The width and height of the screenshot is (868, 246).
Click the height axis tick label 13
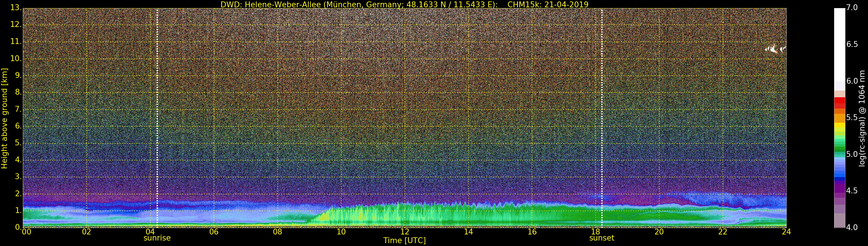[x=16, y=8]
